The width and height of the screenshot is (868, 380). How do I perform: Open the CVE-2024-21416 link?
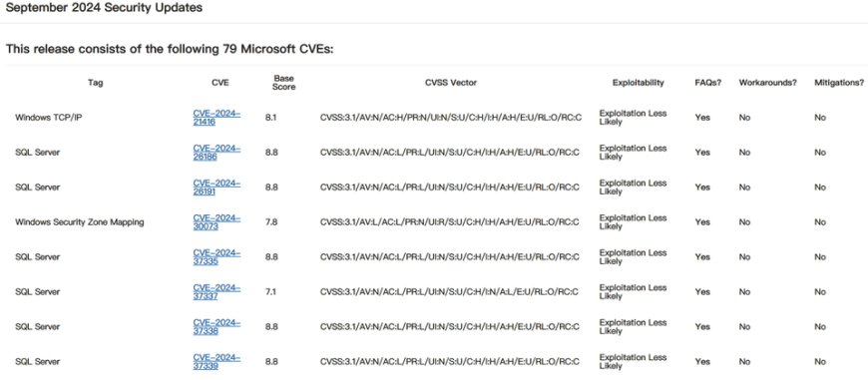click(x=217, y=118)
